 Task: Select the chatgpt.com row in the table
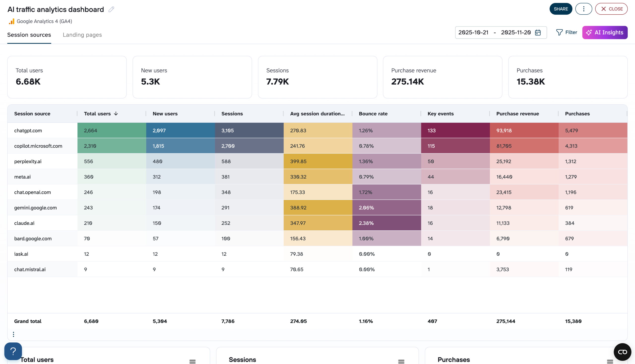[x=28, y=130]
